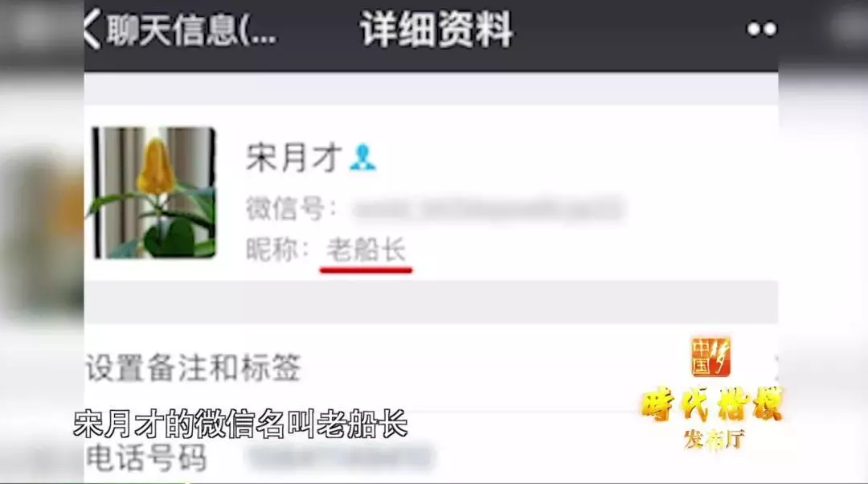The image size is (868, 484).
Task: Tap the blurred phone number
Action: click(x=341, y=457)
